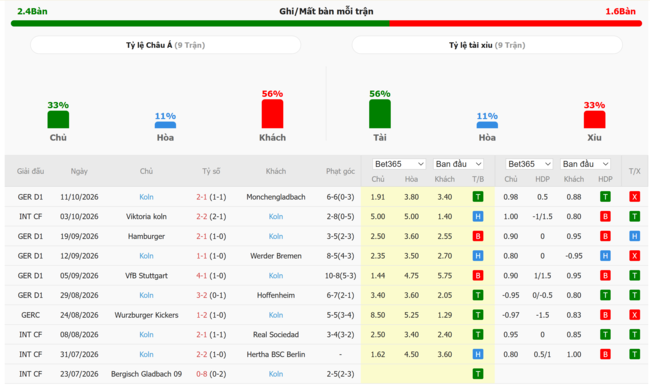Click blue H result icon in Werder Bremen row T/B column
Screen dimensions: 650x385
[x=478, y=256]
